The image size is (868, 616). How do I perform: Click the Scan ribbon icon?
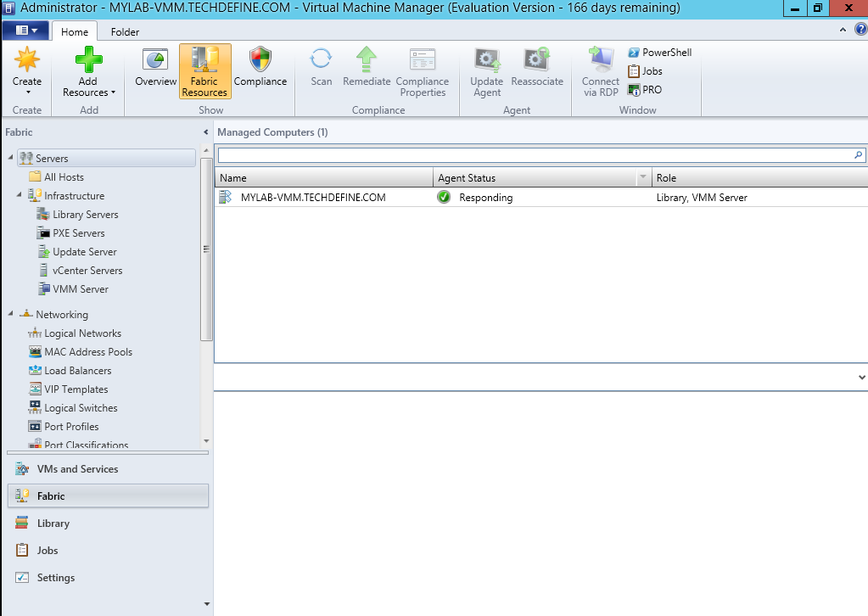[x=321, y=59]
